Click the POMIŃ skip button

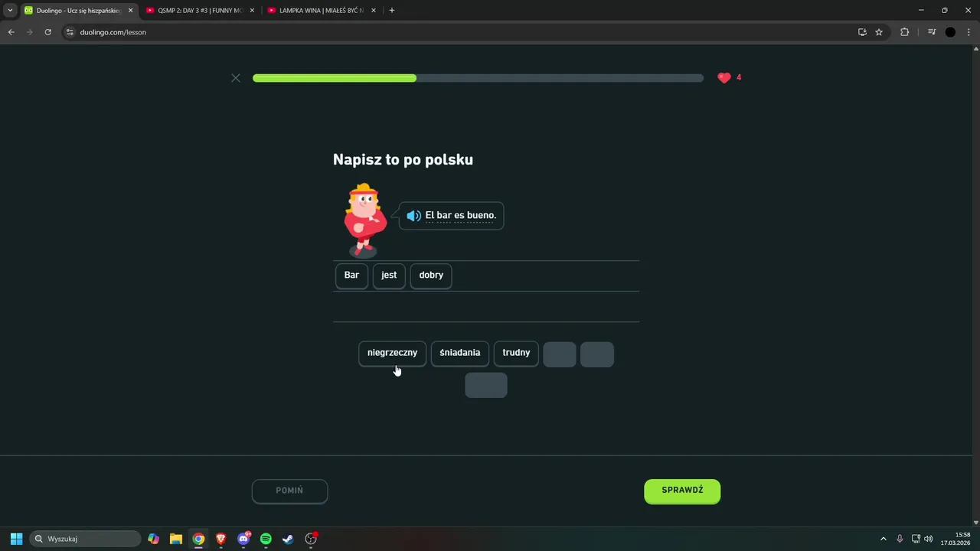tap(289, 491)
